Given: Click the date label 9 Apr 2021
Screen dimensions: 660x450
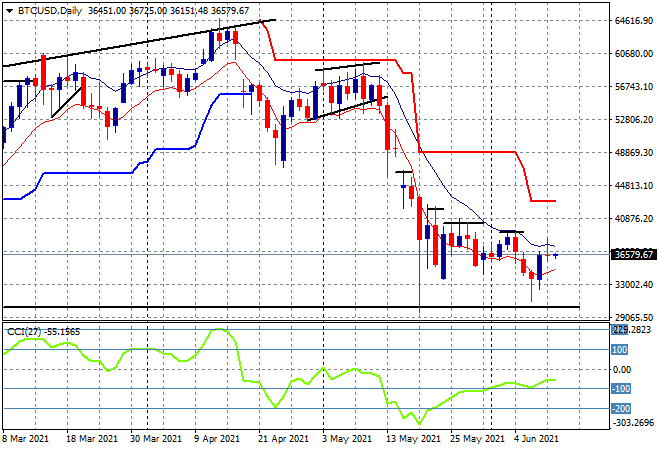Looking at the screenshot, I should [217, 439].
